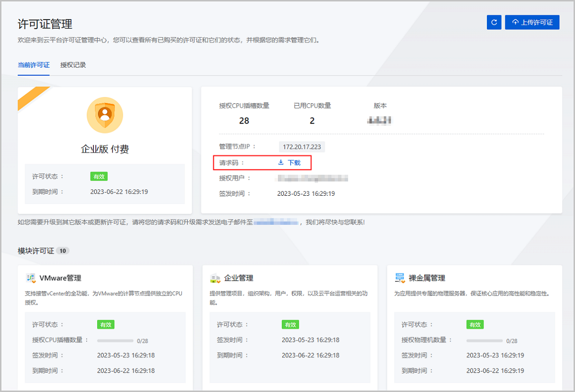Open the 下载 link for request code

tap(293, 162)
